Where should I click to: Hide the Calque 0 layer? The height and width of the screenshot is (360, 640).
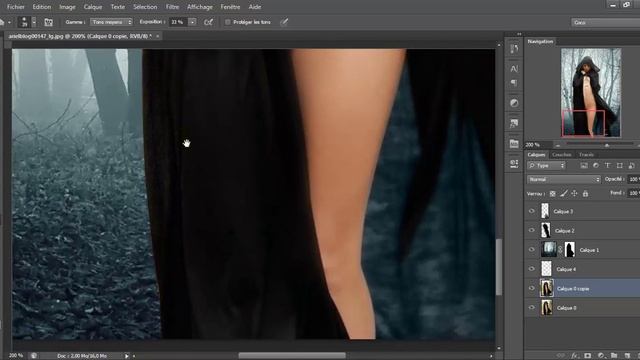(x=531, y=308)
